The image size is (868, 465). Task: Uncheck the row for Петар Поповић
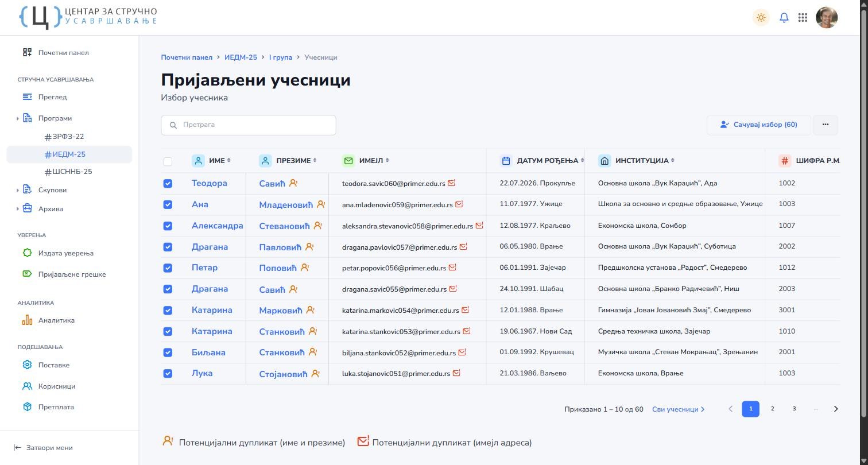[168, 268]
